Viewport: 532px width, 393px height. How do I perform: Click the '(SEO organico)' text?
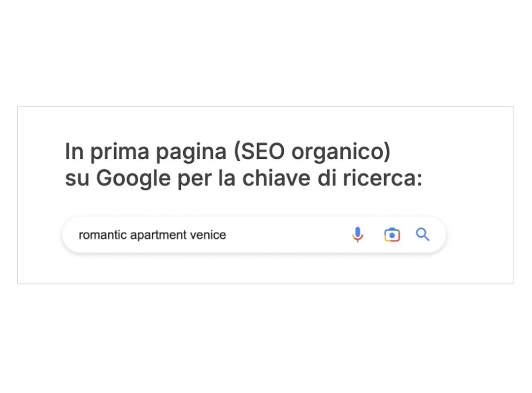[312, 151]
